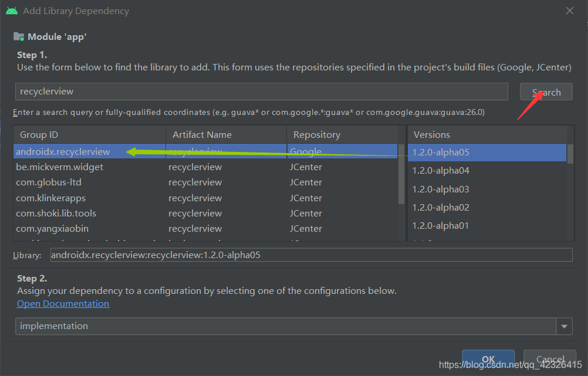Click recyclerview artifact in com.globus-ltd row
588x376 pixels.
(x=195, y=182)
